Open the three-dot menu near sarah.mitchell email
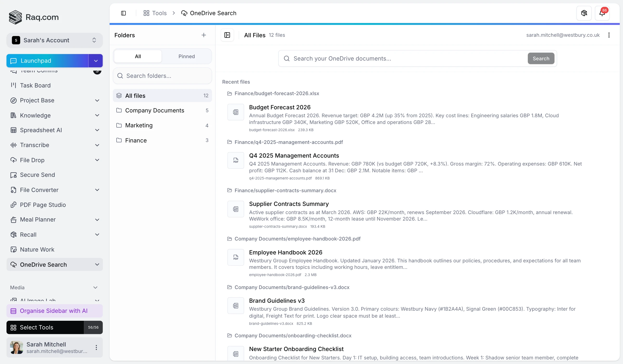The width and height of the screenshot is (623, 364). pyautogui.click(x=609, y=35)
